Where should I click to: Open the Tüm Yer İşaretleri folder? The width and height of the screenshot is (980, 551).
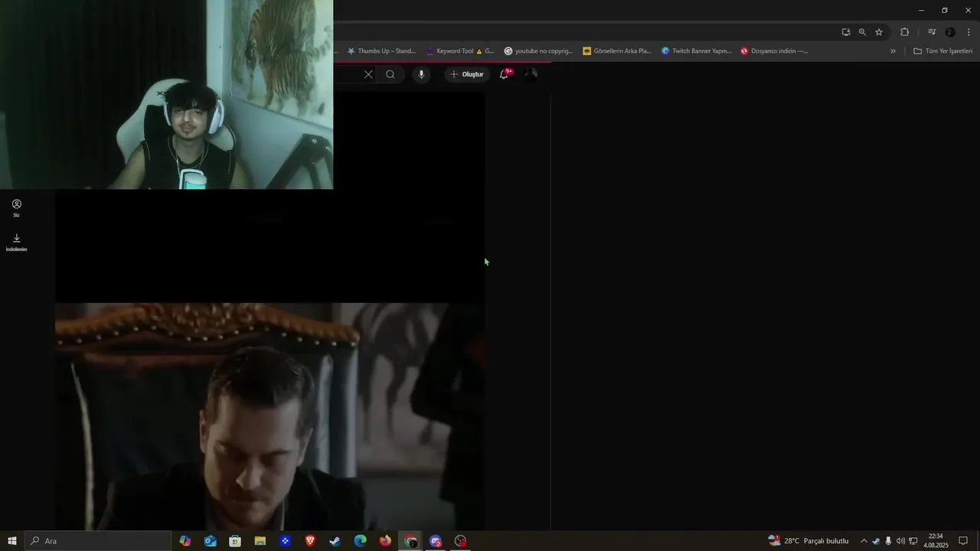coord(943,51)
